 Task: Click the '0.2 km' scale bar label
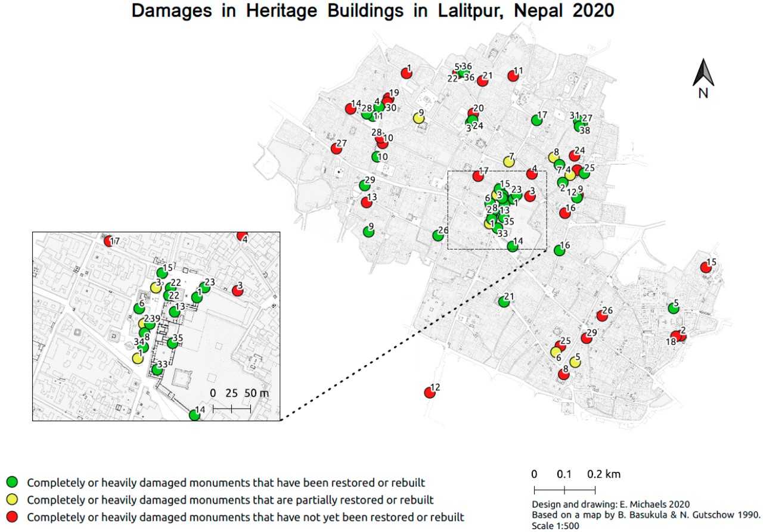604,475
